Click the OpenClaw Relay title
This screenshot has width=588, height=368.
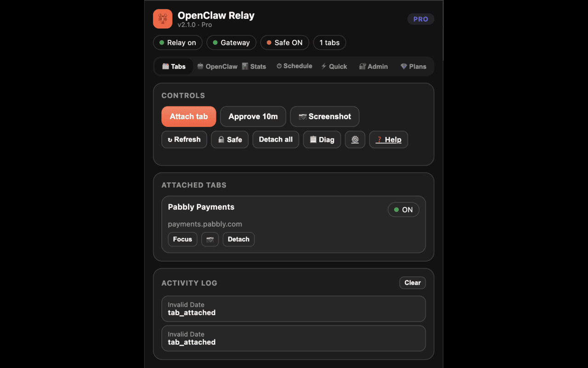pos(216,15)
